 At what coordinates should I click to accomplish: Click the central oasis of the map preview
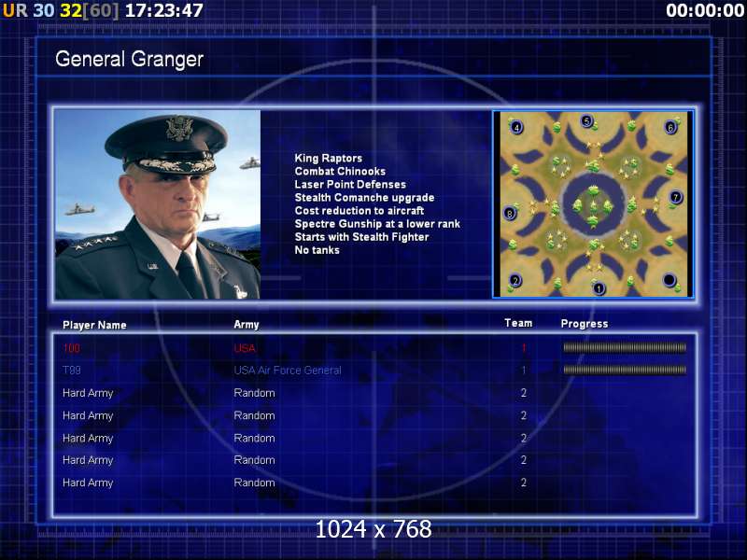[x=593, y=204]
